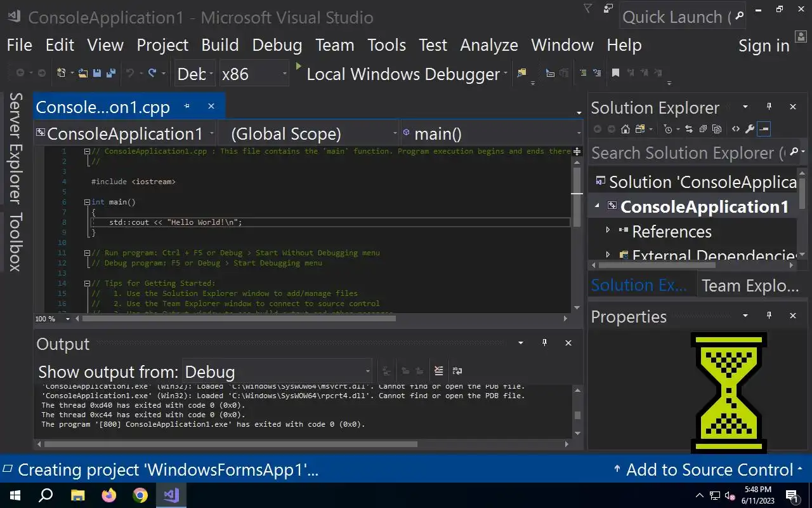The height and width of the screenshot is (508, 812).
Task: Toggle auto hide pin on Output window
Action: click(x=544, y=342)
